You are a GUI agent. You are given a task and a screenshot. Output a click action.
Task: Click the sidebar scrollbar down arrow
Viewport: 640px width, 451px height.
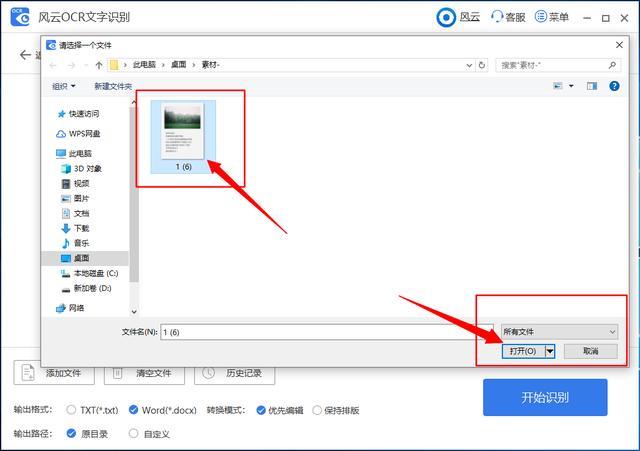134,312
